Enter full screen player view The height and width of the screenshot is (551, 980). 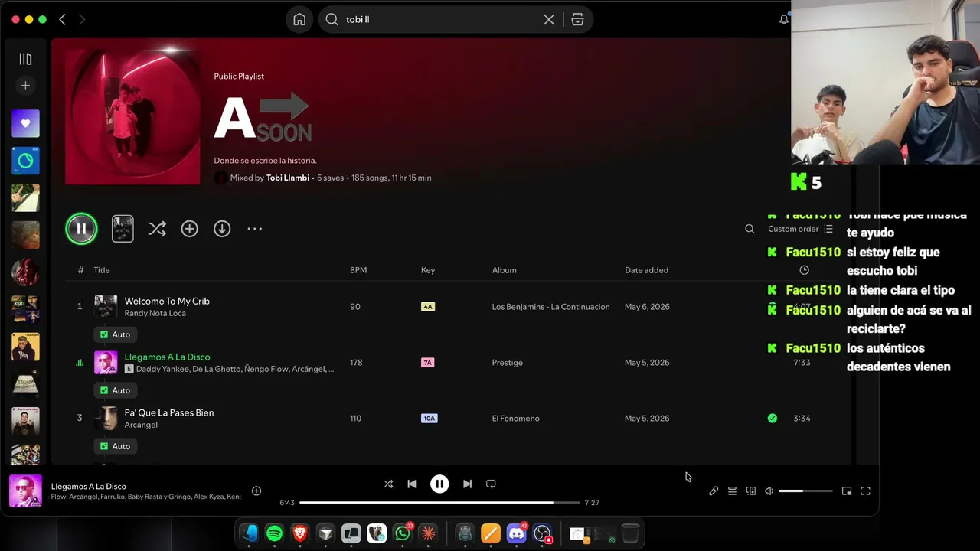(x=865, y=491)
